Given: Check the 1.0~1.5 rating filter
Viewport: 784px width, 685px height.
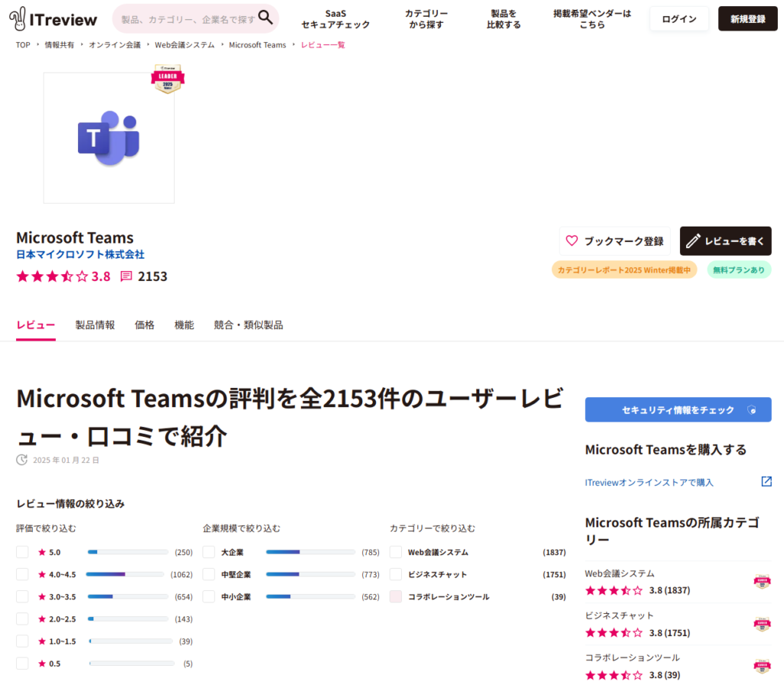Looking at the screenshot, I should pos(22,641).
